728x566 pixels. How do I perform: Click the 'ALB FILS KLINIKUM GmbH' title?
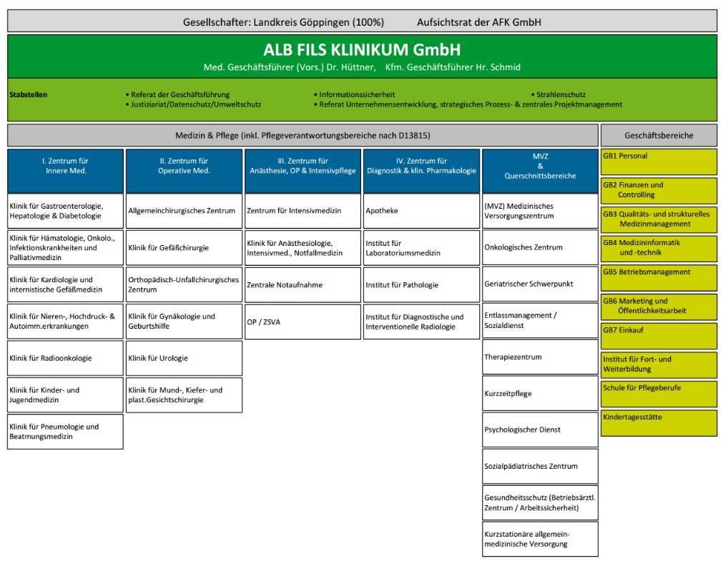(x=362, y=49)
